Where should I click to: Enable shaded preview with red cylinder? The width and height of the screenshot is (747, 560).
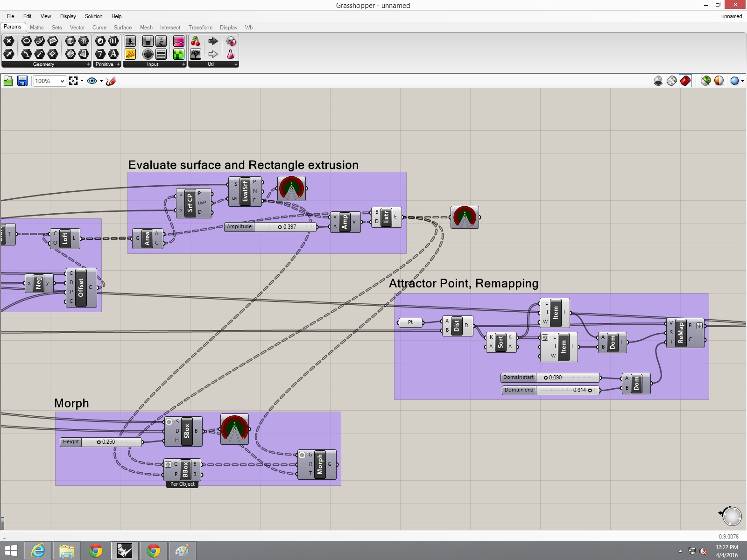tap(685, 81)
